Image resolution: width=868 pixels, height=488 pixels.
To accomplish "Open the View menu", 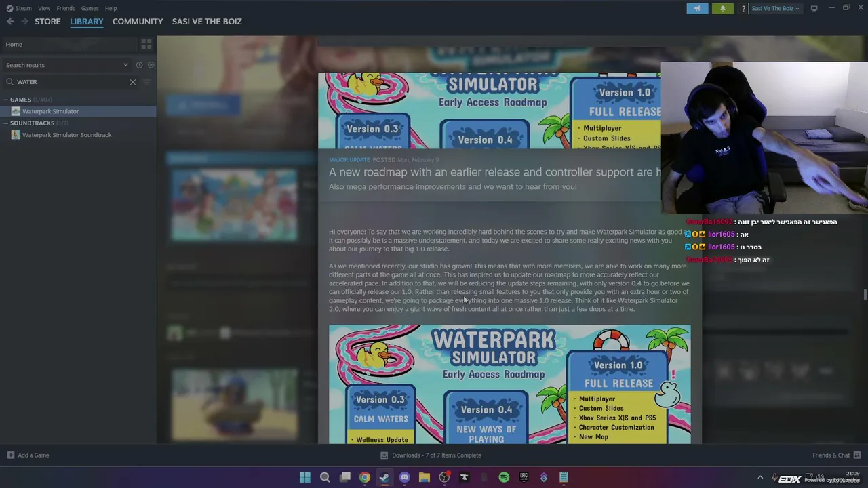I will 44,8.
